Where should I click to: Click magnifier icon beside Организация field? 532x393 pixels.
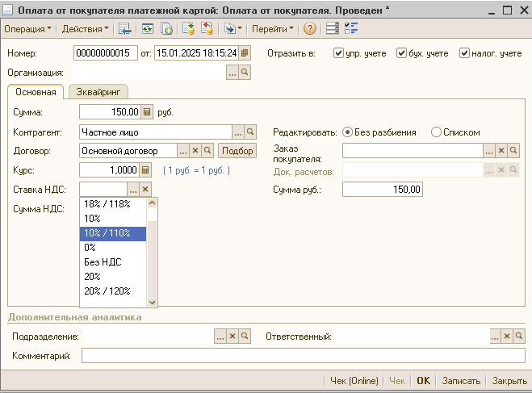(x=245, y=73)
